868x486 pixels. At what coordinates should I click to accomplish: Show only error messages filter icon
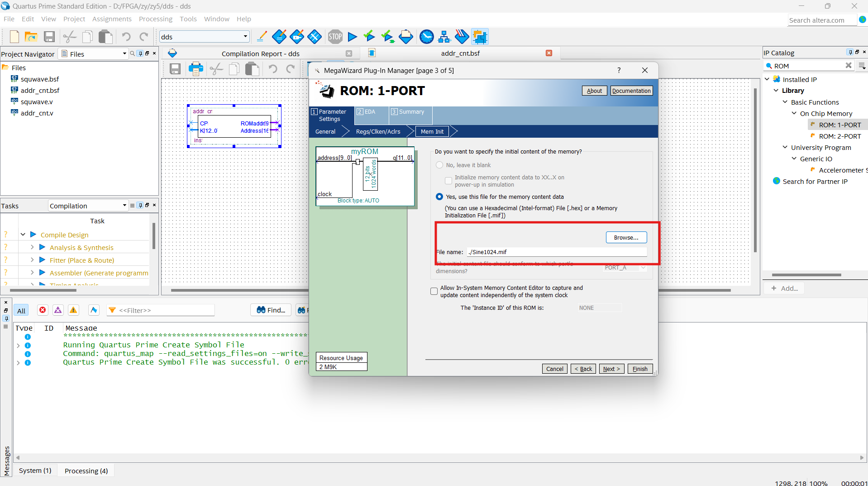(43, 310)
